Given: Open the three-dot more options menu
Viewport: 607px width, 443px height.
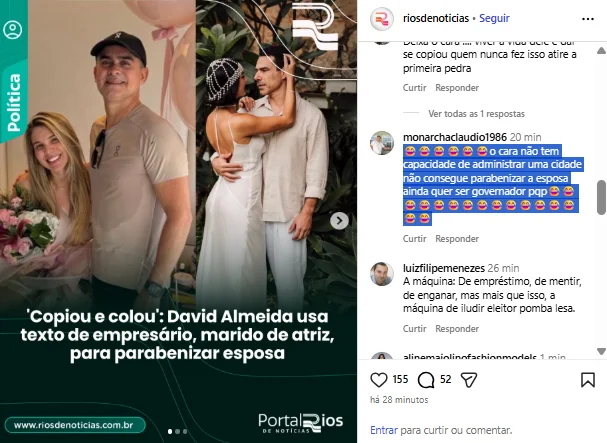Looking at the screenshot, I should pyautogui.click(x=588, y=19).
